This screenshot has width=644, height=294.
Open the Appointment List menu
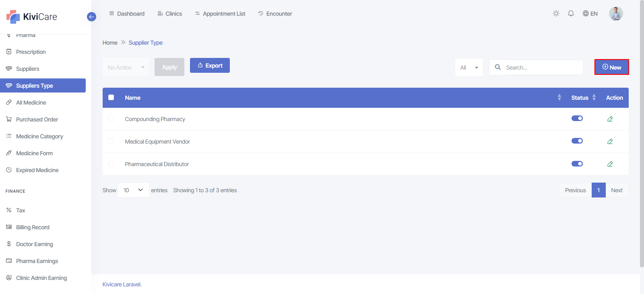point(220,14)
